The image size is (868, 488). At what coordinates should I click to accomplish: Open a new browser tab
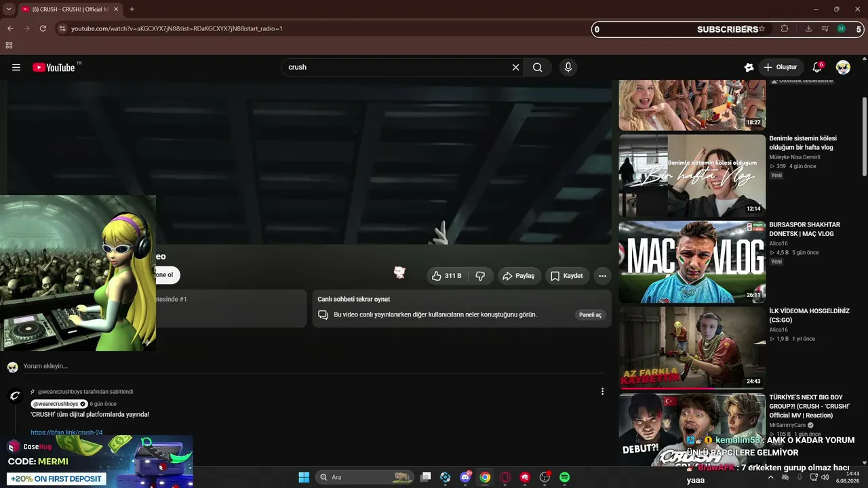pyautogui.click(x=132, y=9)
